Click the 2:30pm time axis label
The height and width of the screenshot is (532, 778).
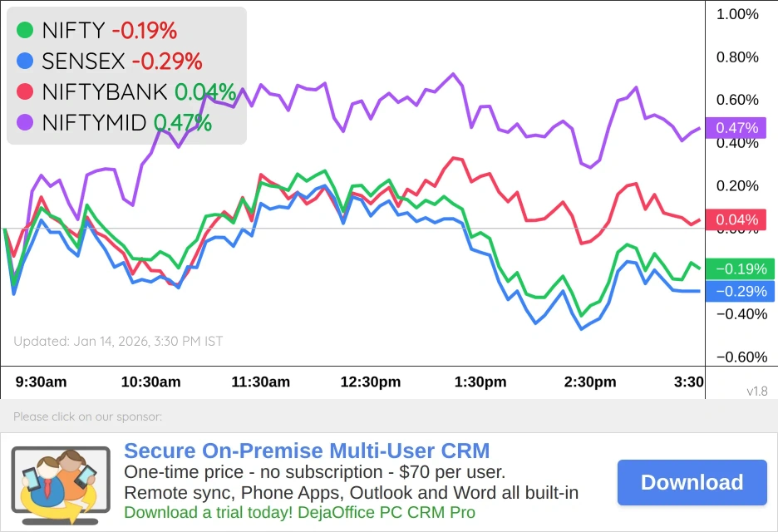(x=590, y=382)
